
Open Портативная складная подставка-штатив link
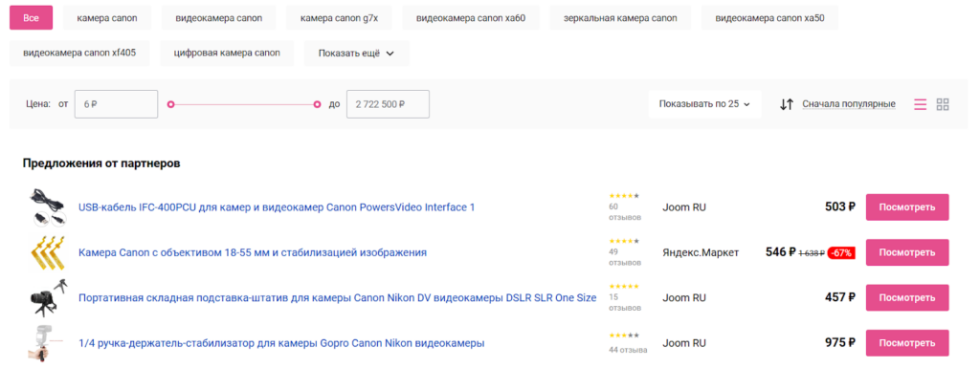(338, 298)
